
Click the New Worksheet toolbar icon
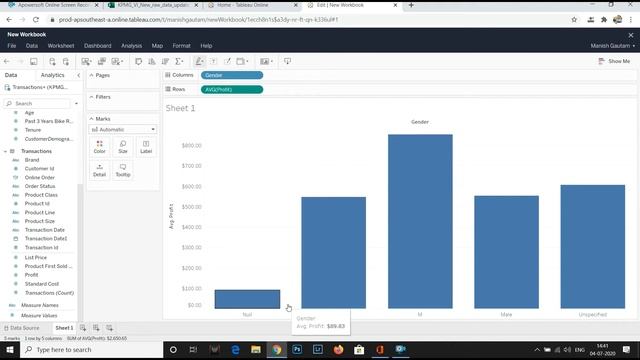[86, 61]
